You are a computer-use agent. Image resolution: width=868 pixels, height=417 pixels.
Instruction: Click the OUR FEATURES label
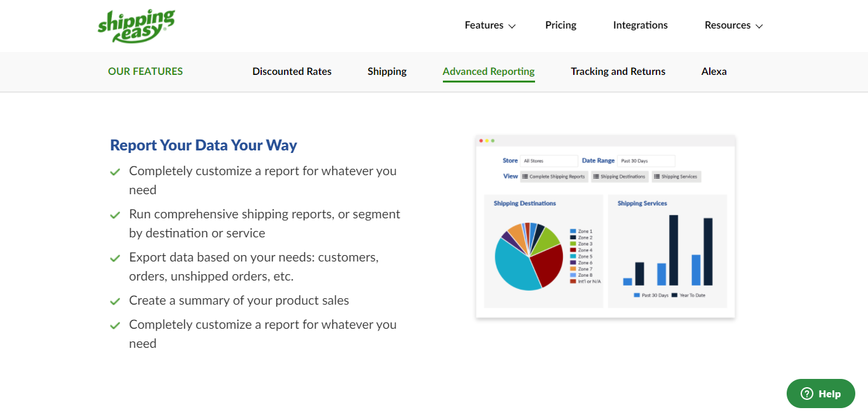click(146, 72)
